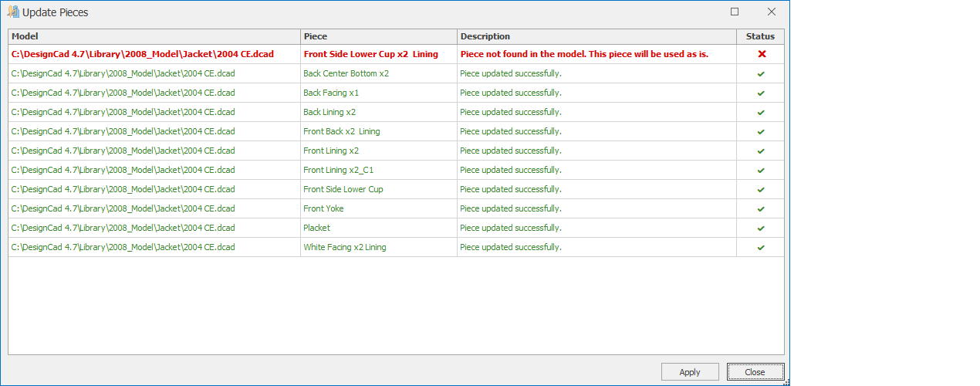This screenshot has width=980, height=386.
Task: Click green checkmark for Front Lining x2_C1
Action: [761, 171]
